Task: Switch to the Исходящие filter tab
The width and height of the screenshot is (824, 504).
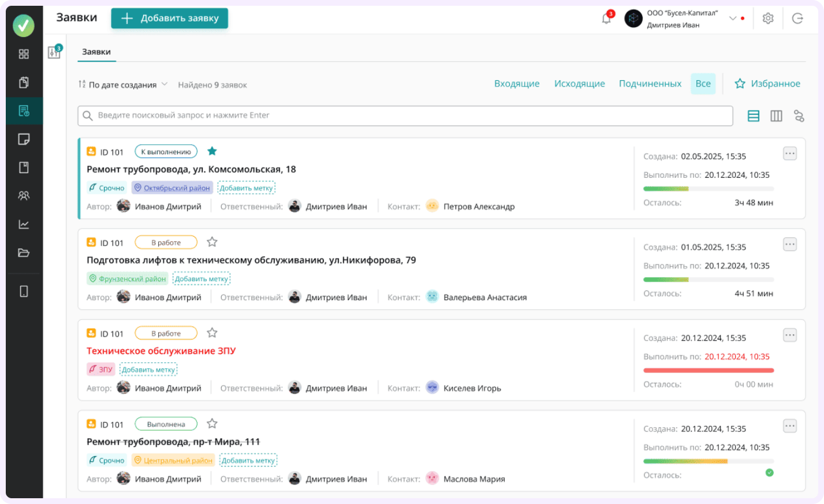Action: [579, 84]
